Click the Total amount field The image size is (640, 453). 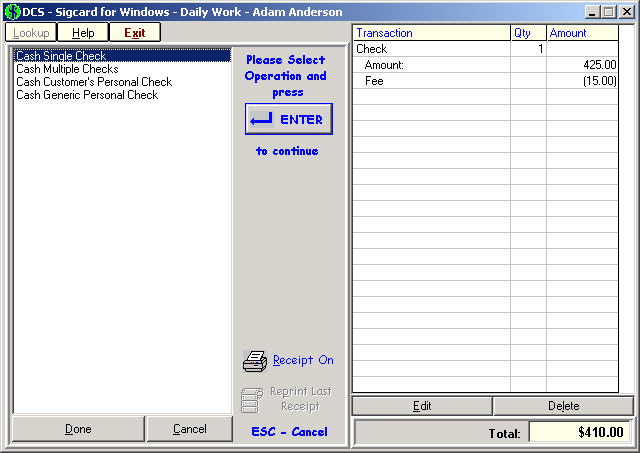(579, 433)
